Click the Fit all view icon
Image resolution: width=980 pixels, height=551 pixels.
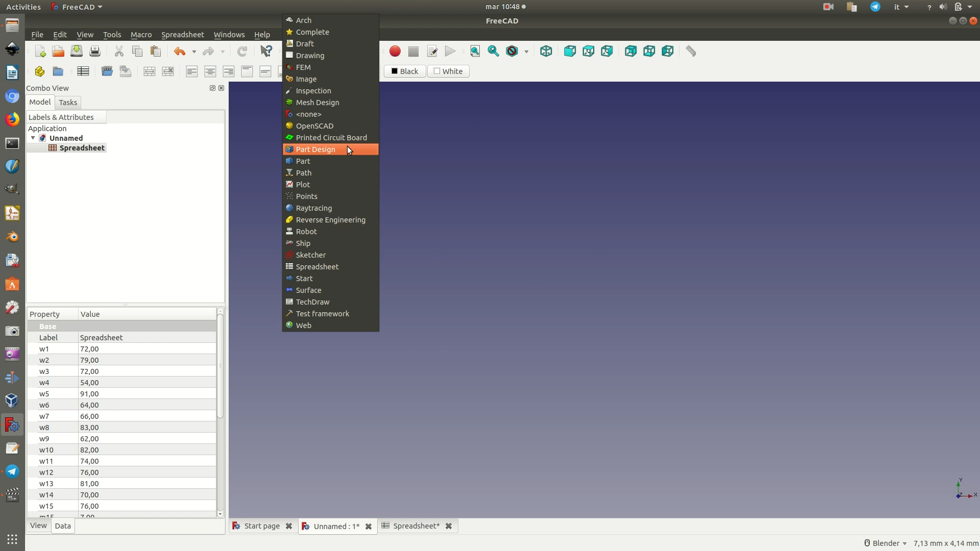(475, 51)
